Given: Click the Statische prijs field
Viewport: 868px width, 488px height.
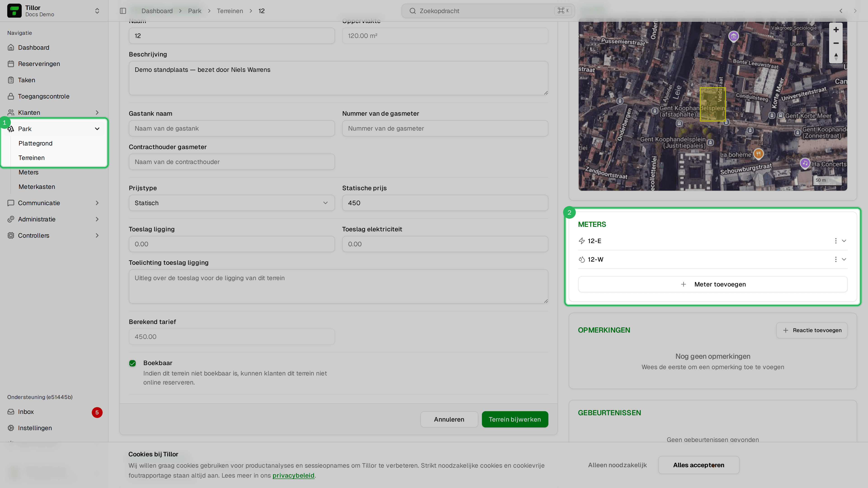Looking at the screenshot, I should [445, 203].
